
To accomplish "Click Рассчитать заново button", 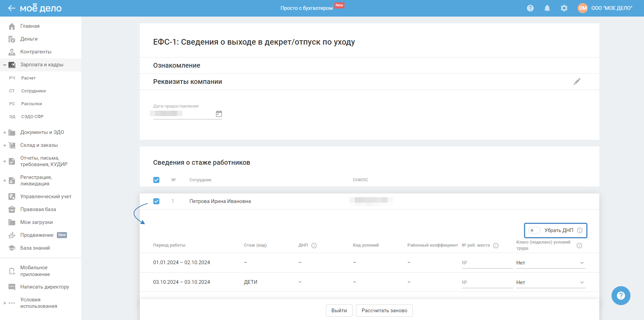I will click(384, 311).
